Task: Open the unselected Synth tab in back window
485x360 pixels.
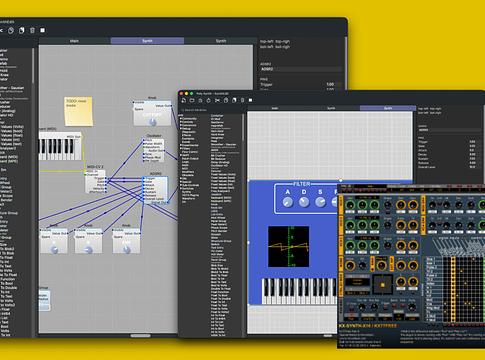Action: click(220, 41)
